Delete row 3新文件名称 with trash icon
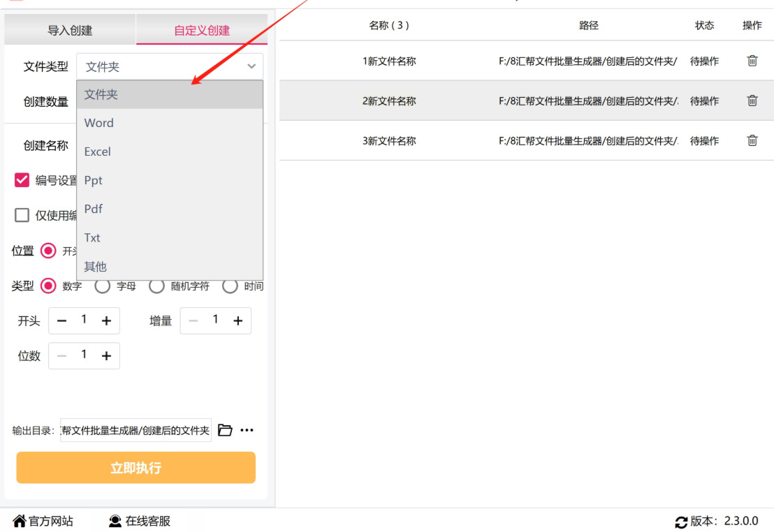The image size is (774, 532). click(x=752, y=140)
